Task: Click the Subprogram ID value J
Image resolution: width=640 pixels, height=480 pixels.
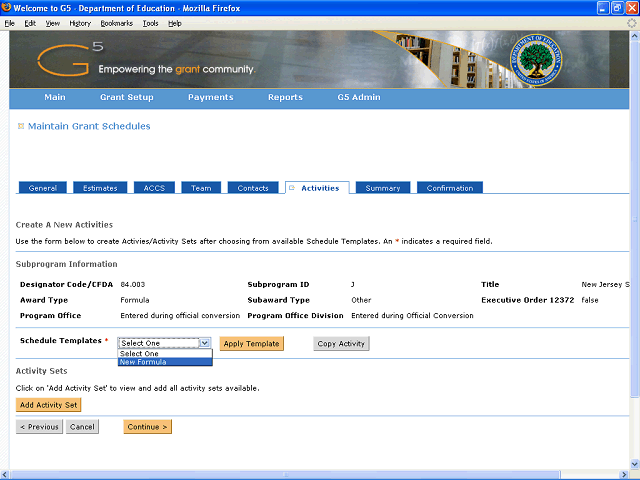Action: point(353,284)
